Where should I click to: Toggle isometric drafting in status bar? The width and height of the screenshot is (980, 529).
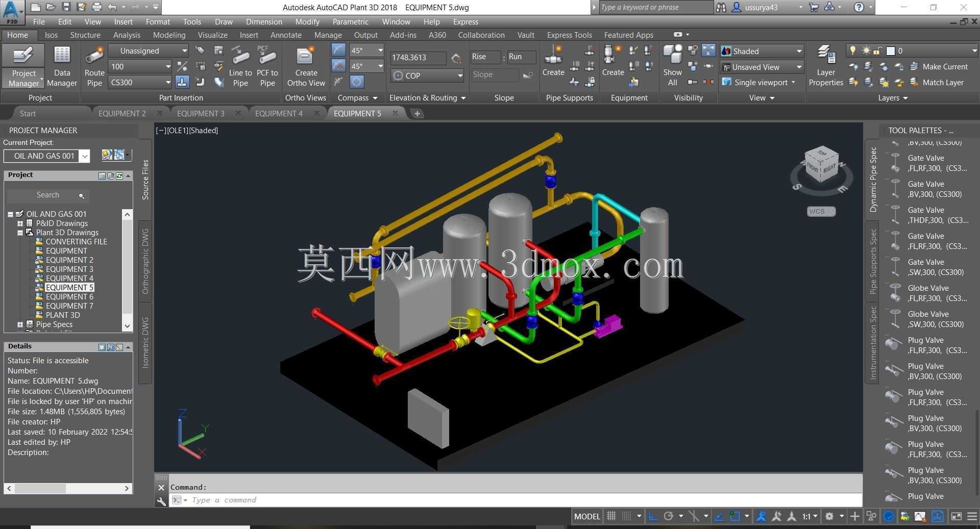tap(694, 516)
